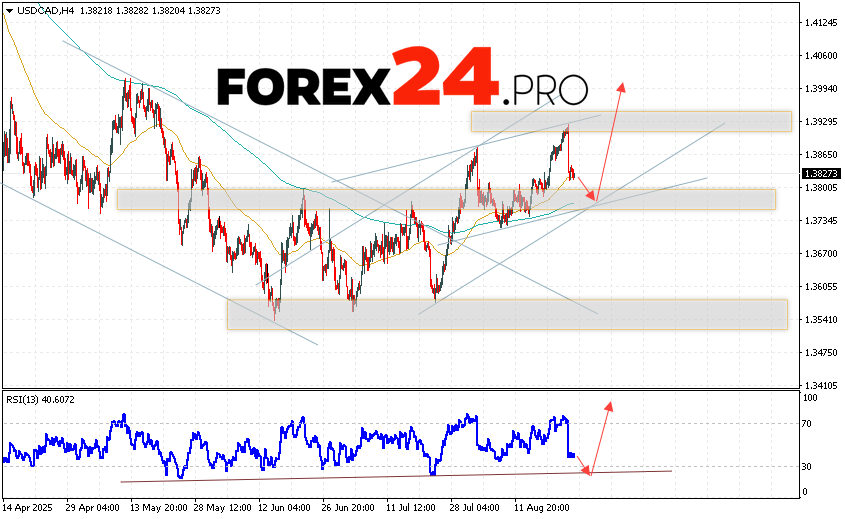Click the upward red arrowhead in RSI panel
Viewport: 845px width, 519px height.
(607, 404)
